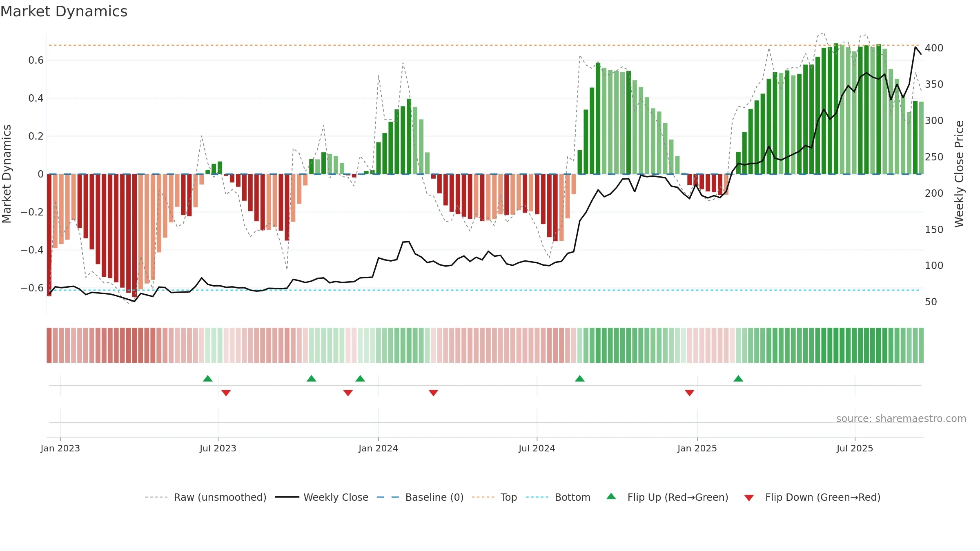Click the Jul 2025 x-axis label

855,448
